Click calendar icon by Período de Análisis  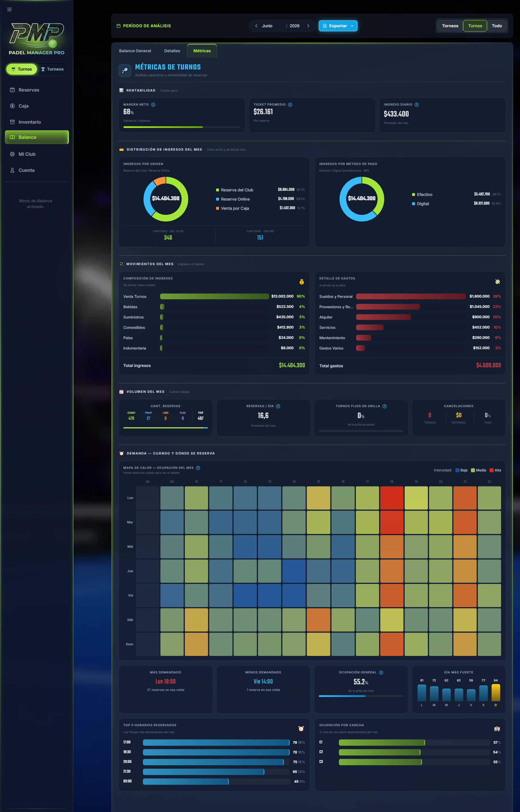[119, 26]
